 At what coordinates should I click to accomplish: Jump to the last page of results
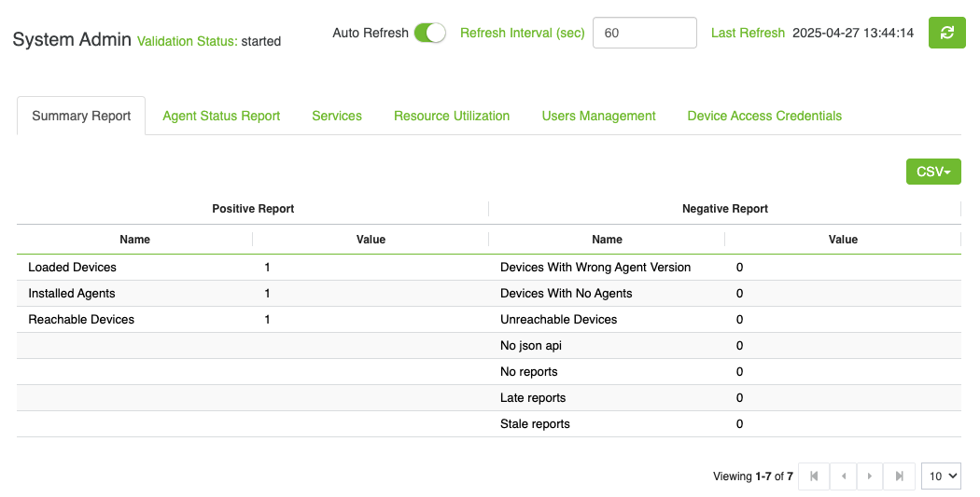point(899,476)
